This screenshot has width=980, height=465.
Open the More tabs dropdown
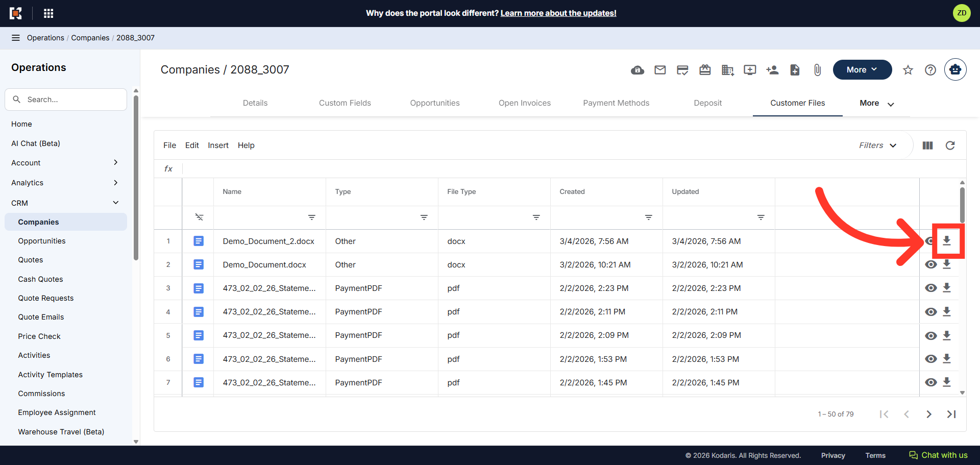(x=876, y=103)
